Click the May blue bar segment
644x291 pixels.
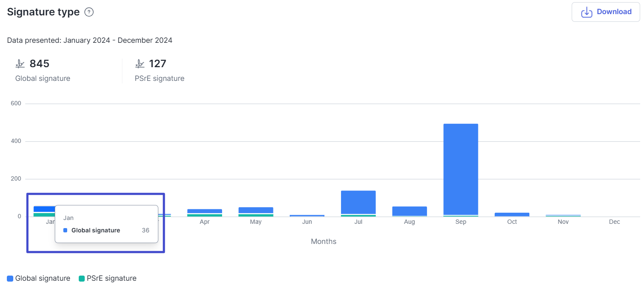[x=255, y=210]
